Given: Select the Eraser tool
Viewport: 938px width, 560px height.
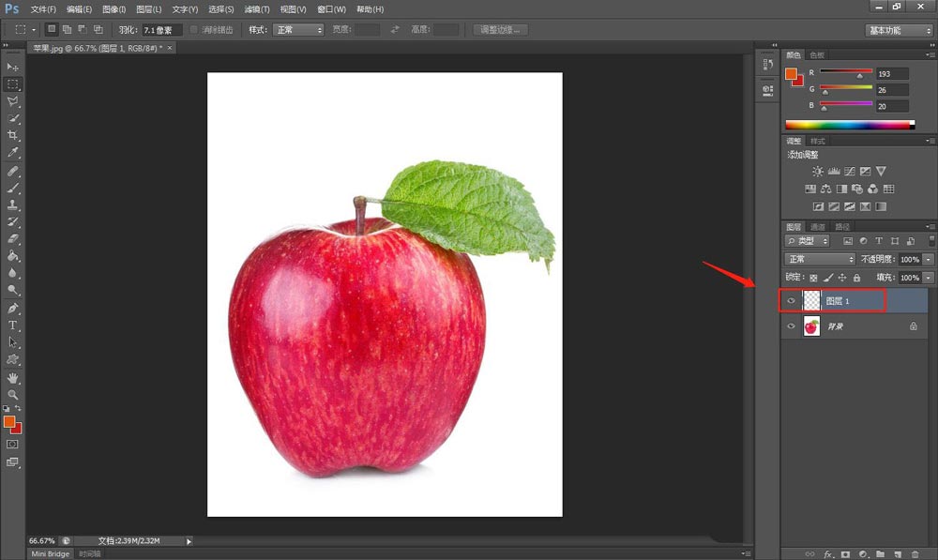Looking at the screenshot, I should coord(12,238).
